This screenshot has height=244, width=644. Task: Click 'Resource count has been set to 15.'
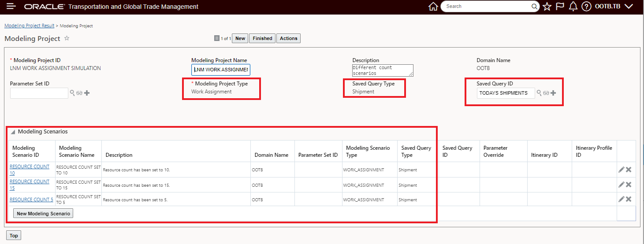(x=136, y=185)
